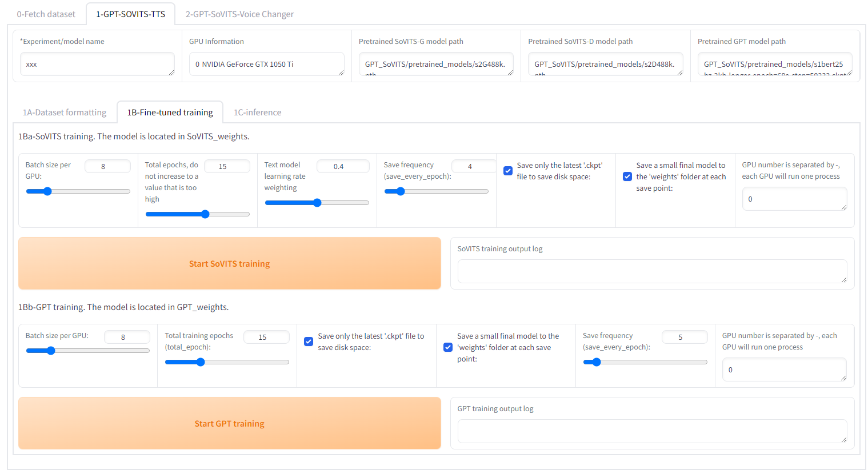Open the 2-GPT-SoVITS-Voice Changer tab
This screenshot has width=868, height=474.
(239, 14)
